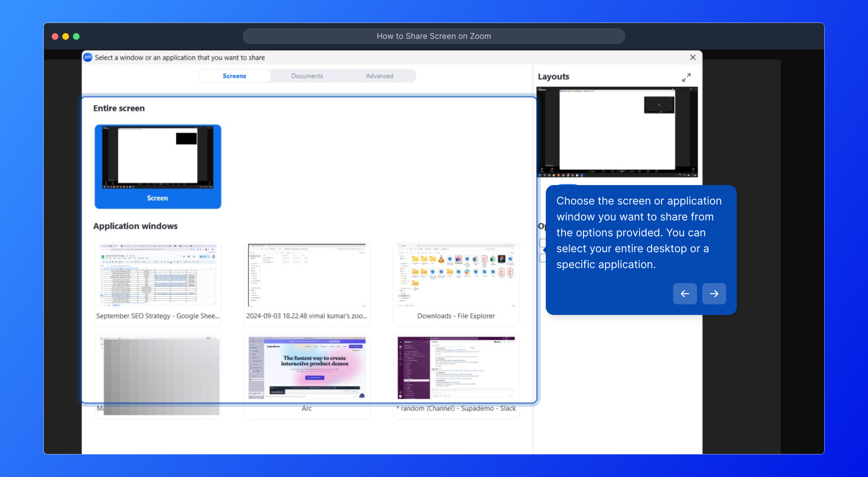Select the entire Screen thumbnail
This screenshot has width=868, height=477.
click(158, 166)
